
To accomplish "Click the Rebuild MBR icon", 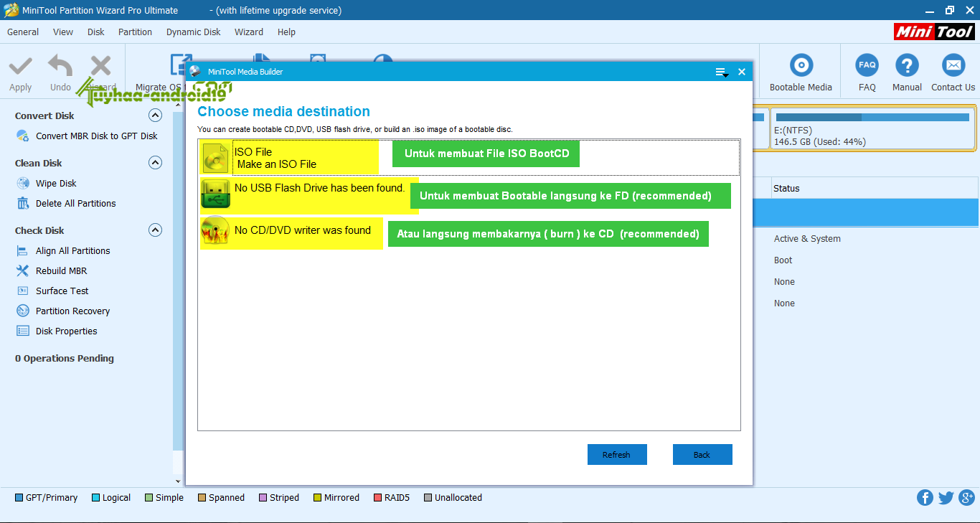I will tap(23, 270).
